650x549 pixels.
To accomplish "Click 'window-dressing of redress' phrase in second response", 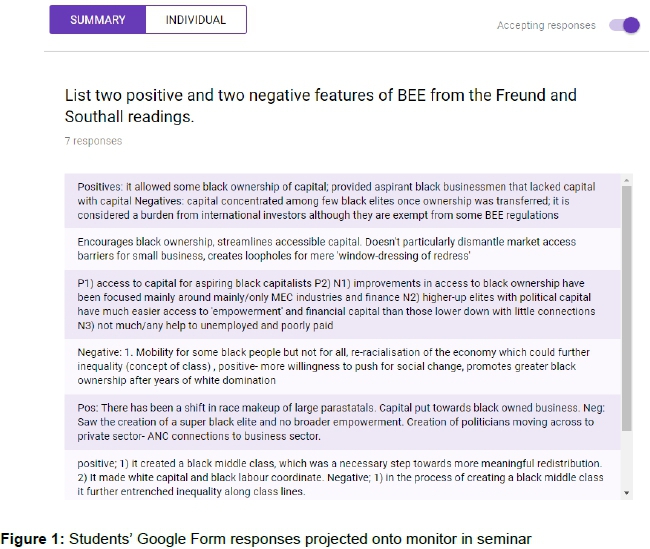I will coord(405,256).
